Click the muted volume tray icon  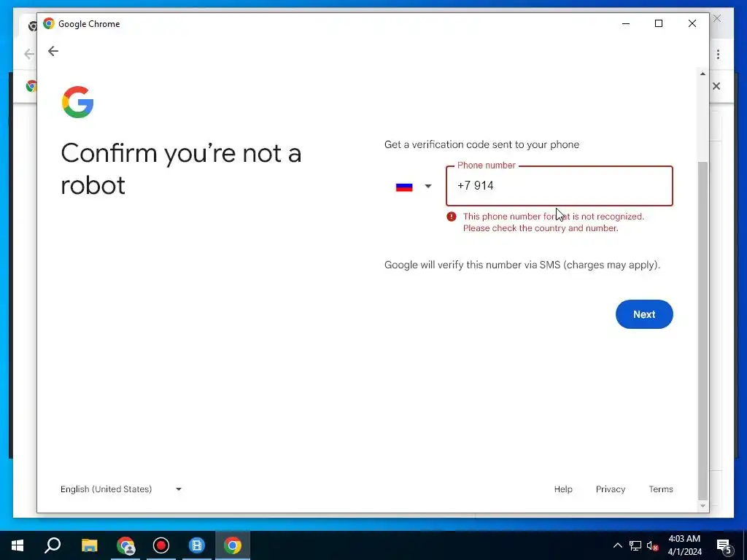pyautogui.click(x=653, y=545)
